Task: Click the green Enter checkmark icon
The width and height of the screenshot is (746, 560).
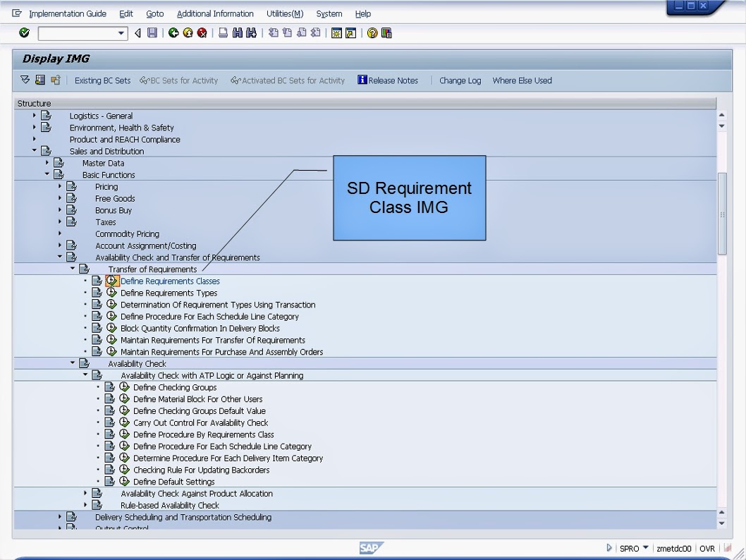Action: coord(23,32)
